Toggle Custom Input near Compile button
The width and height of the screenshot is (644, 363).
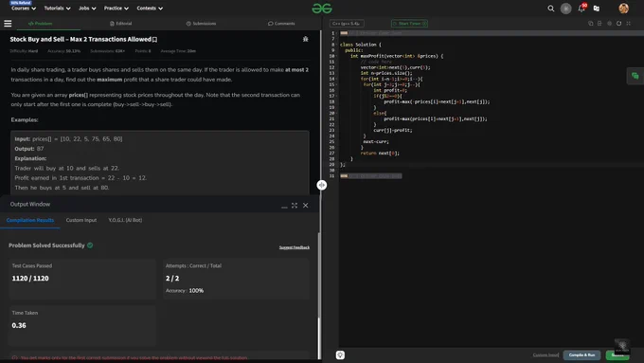tap(546, 354)
